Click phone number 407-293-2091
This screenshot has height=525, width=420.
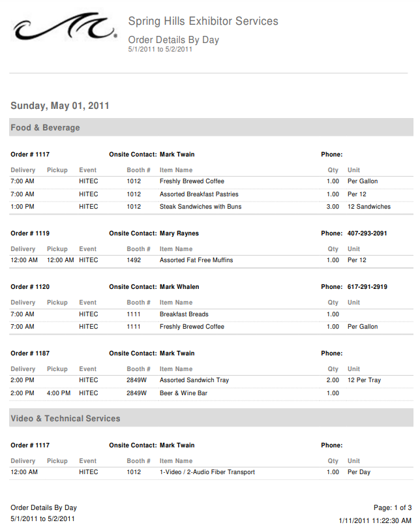click(367, 233)
